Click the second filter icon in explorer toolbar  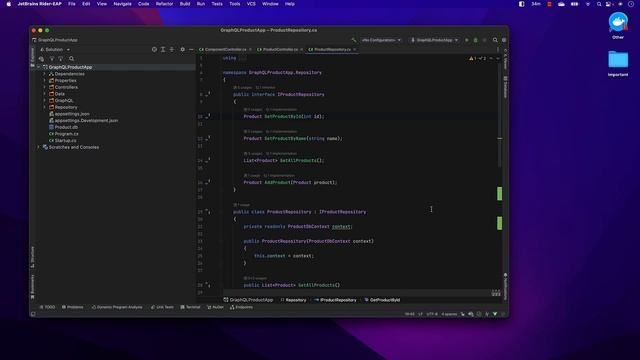tap(61, 59)
